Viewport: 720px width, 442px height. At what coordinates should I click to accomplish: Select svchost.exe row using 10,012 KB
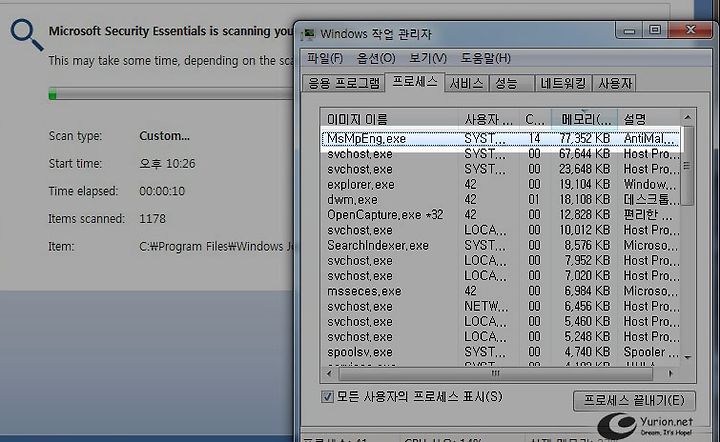(x=501, y=230)
